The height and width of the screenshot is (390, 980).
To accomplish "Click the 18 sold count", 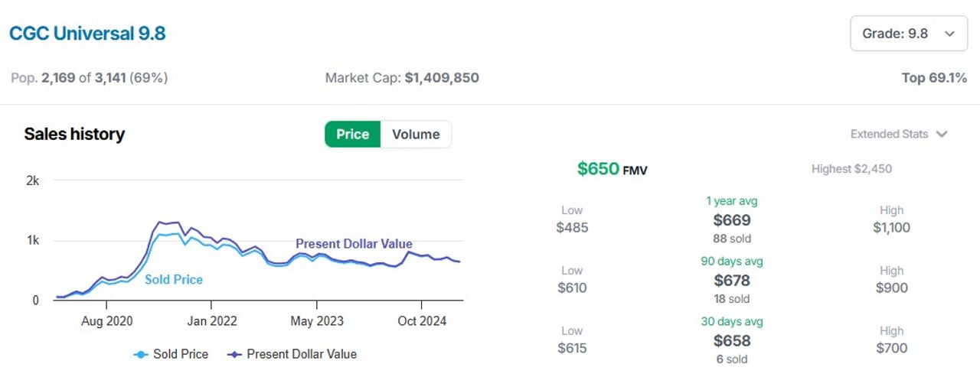I will coord(732,299).
